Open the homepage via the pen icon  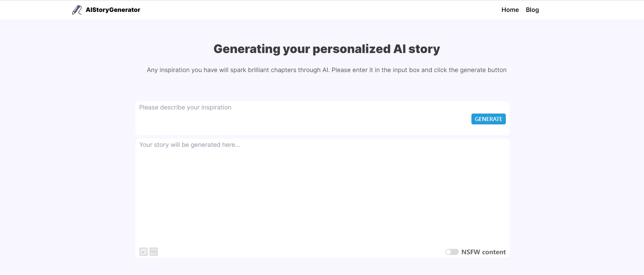77,10
